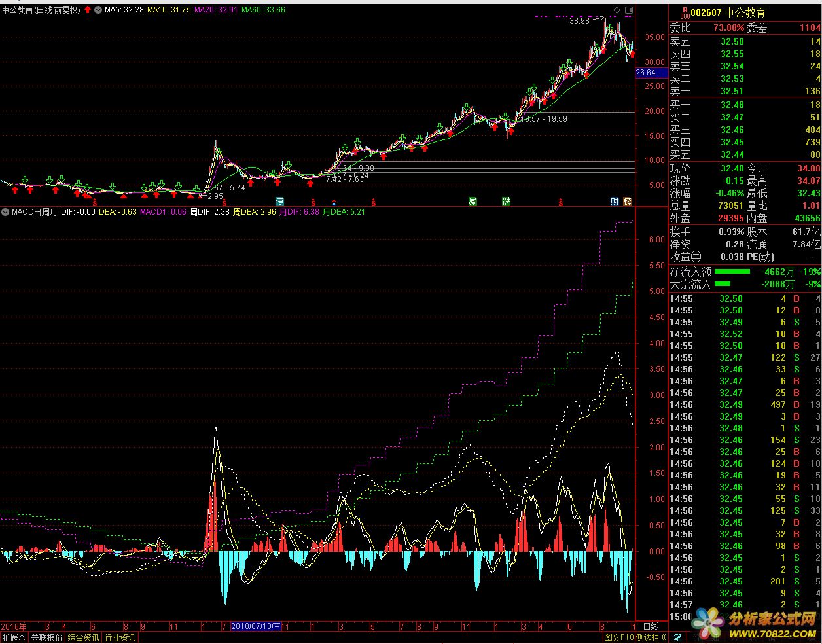Click the 减 marker on the timeline
This screenshot has width=822, height=644.
[x=473, y=201]
